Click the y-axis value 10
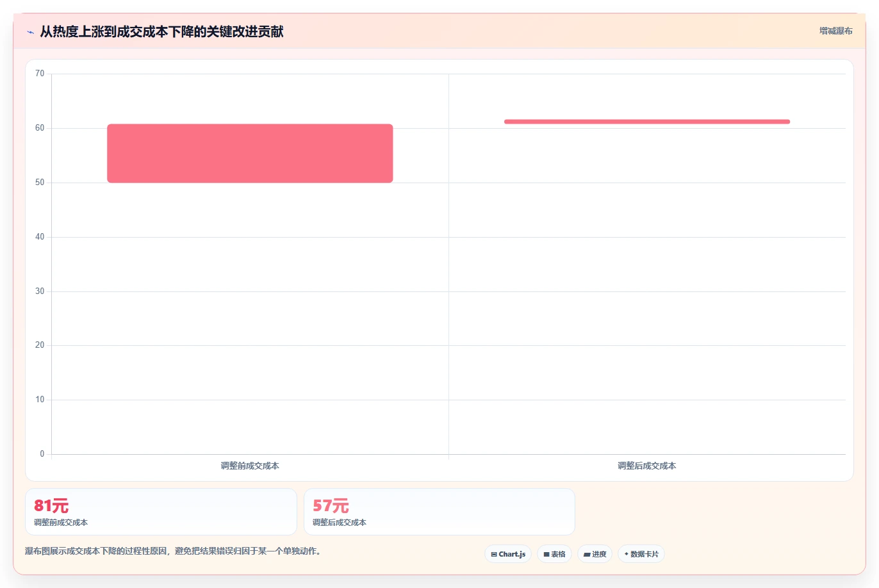 (40, 400)
